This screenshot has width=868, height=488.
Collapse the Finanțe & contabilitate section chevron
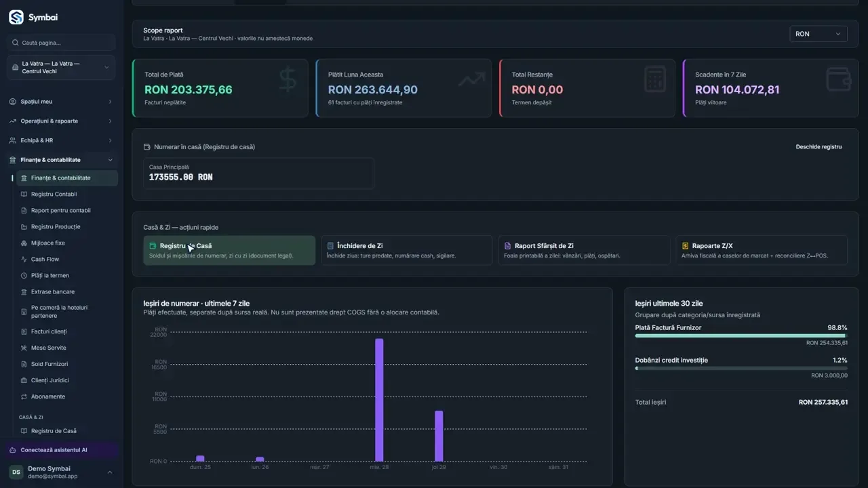pyautogui.click(x=110, y=161)
